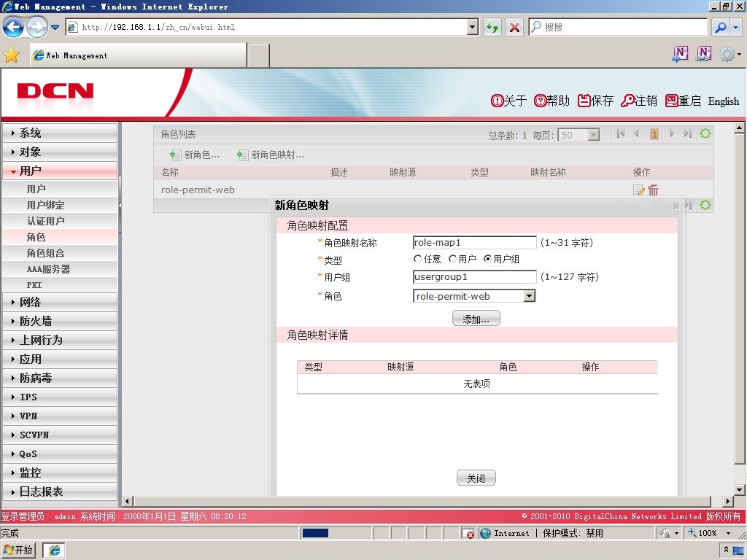Go to first page of role list
The image size is (747, 560).
(620, 134)
